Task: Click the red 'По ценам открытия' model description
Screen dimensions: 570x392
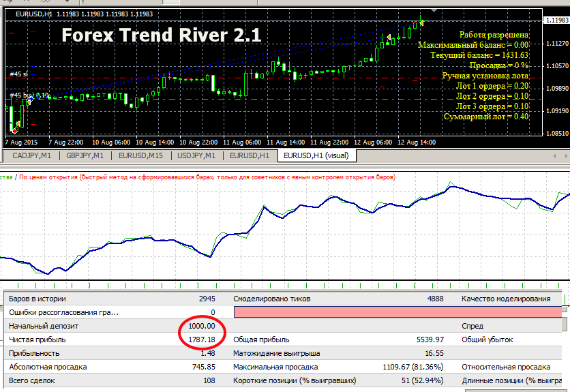Action: [x=207, y=177]
